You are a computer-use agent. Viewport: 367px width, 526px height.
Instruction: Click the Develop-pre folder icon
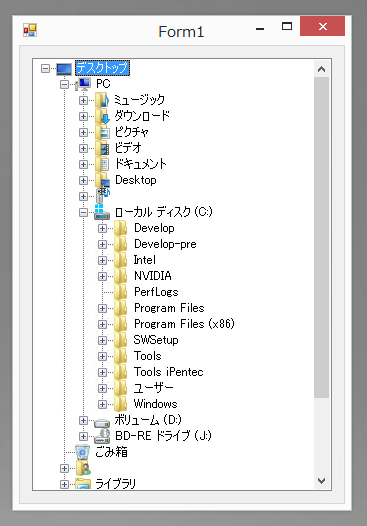point(120,245)
